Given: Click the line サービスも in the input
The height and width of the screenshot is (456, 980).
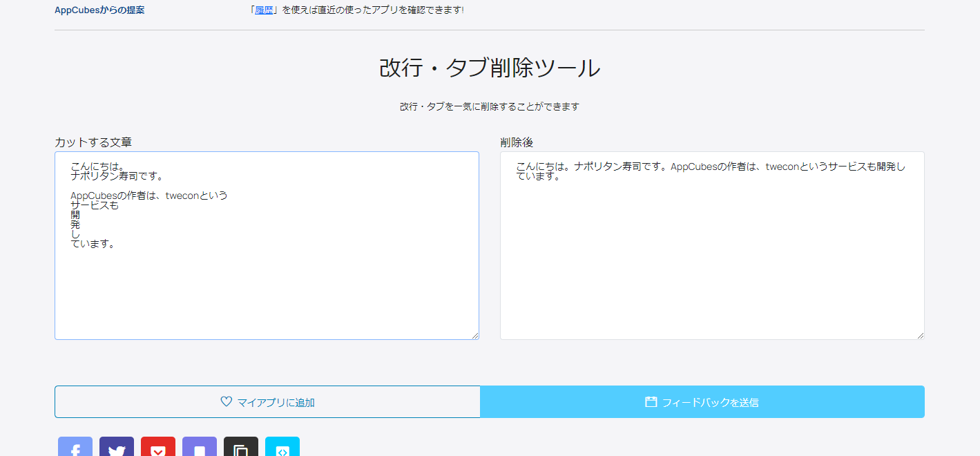Looking at the screenshot, I should pyautogui.click(x=95, y=205).
